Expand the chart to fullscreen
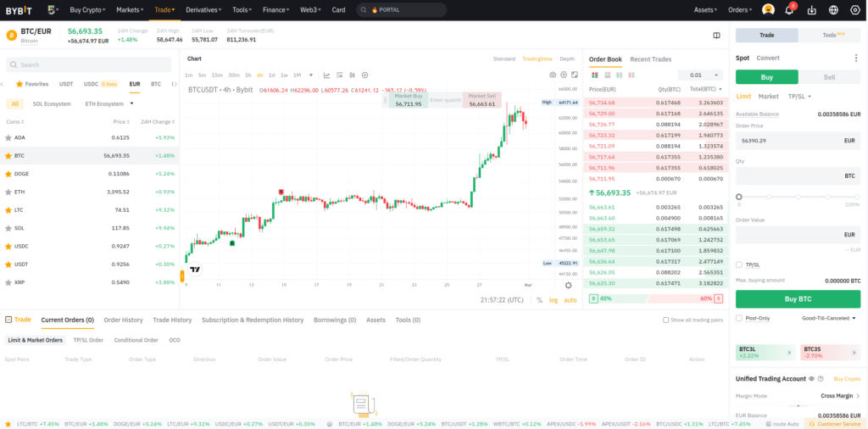Viewport: 868px width, 429px height. [x=575, y=75]
